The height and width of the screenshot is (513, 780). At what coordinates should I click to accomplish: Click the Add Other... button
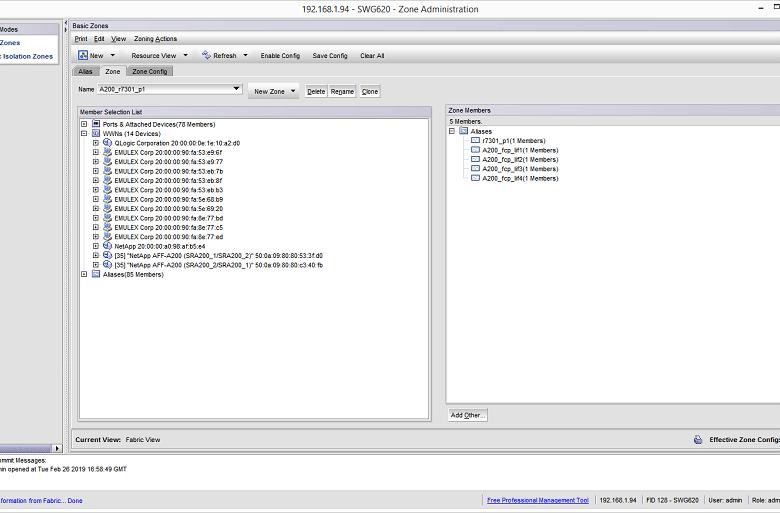click(468, 415)
